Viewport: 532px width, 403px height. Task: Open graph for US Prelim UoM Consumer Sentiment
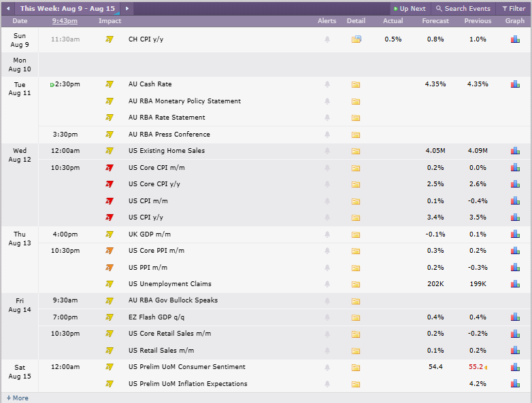[515, 367]
